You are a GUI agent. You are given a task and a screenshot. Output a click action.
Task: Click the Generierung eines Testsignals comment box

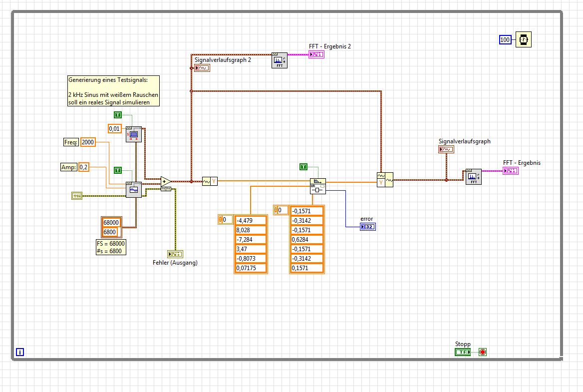[113, 91]
